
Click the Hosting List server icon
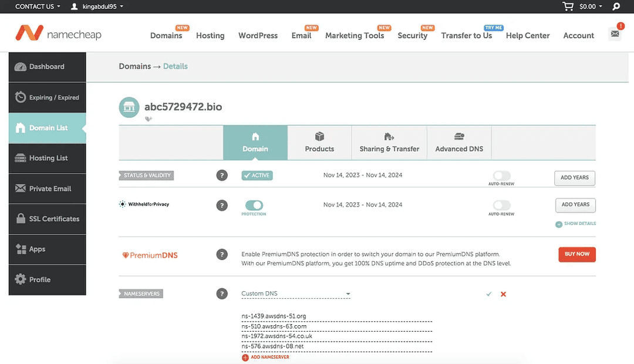point(20,158)
